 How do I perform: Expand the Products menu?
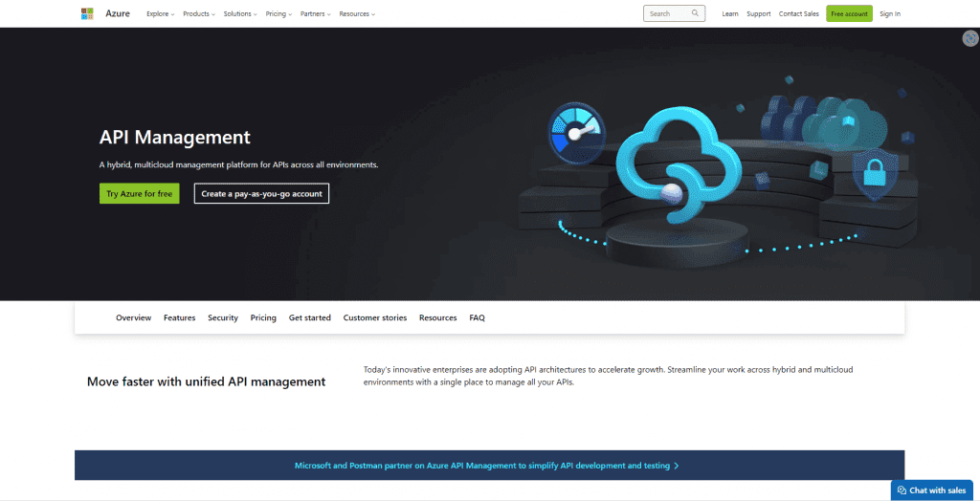click(x=199, y=13)
